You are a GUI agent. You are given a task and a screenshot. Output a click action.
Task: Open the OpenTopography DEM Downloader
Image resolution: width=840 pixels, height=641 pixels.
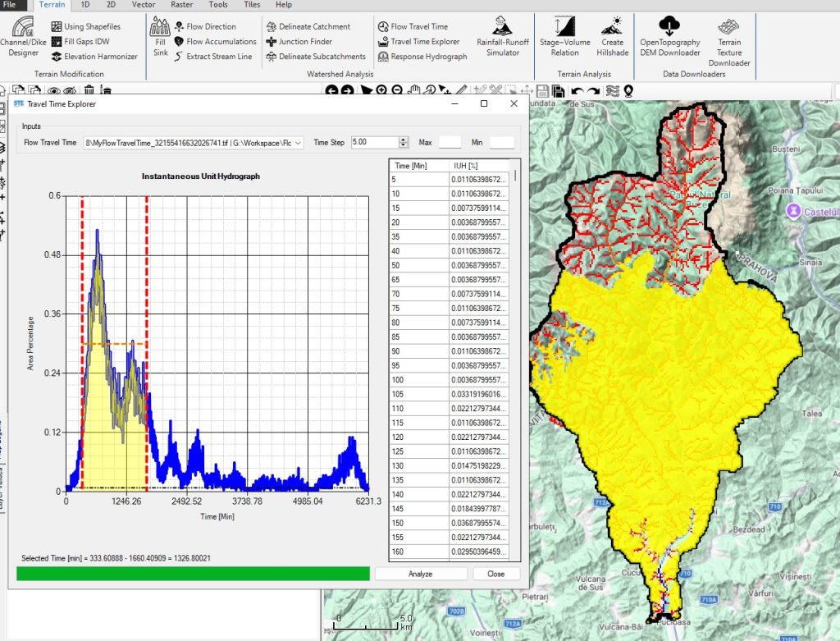click(669, 38)
